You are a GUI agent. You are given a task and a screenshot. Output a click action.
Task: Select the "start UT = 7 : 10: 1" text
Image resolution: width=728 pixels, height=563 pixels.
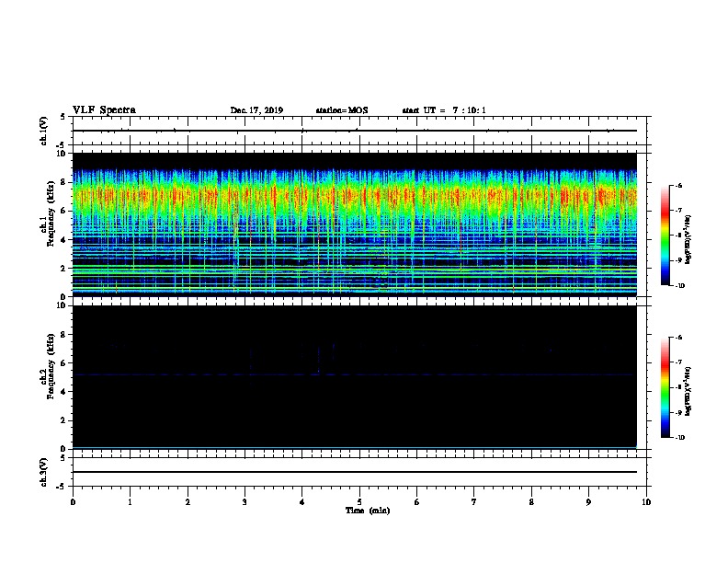(x=444, y=110)
